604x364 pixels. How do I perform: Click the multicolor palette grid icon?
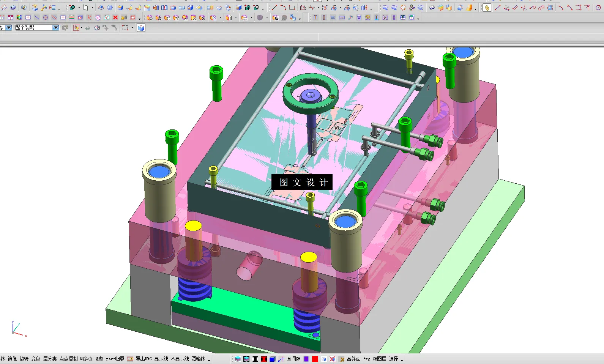[19, 17]
